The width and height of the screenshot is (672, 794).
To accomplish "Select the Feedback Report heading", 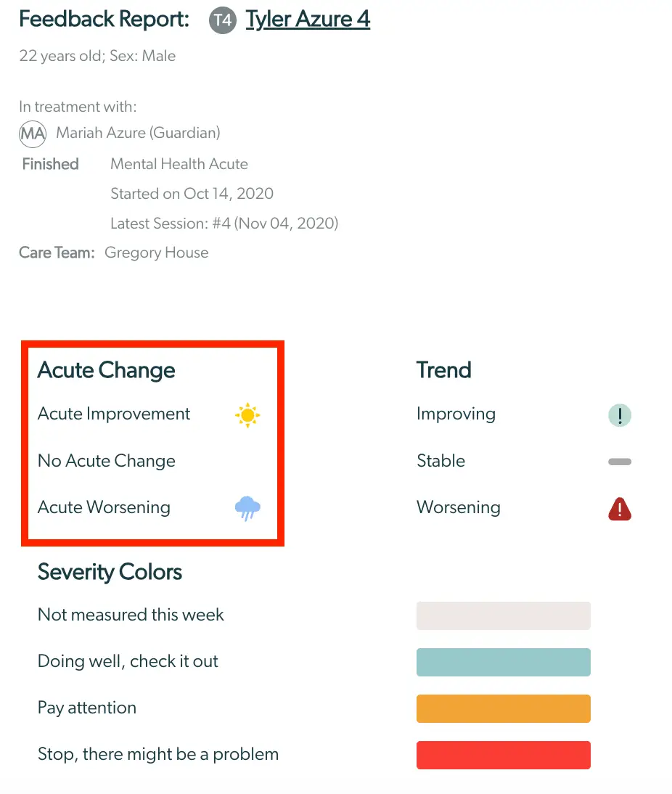I will point(103,19).
